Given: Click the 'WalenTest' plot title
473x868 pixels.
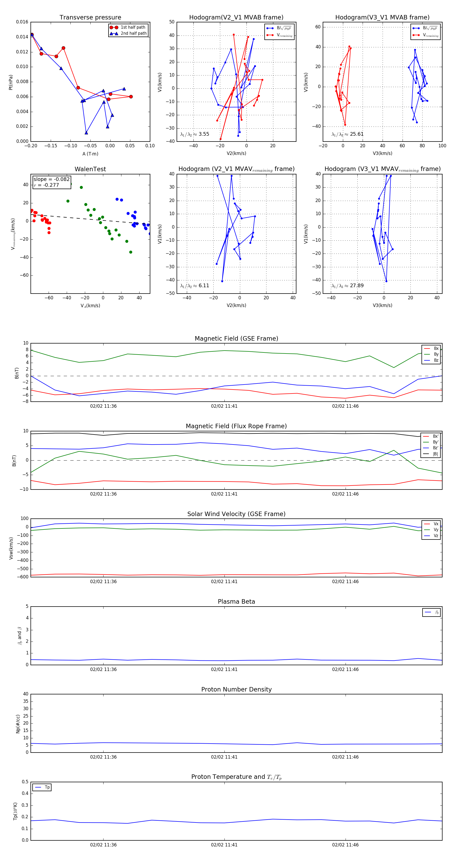Looking at the screenshot, I should (90, 169).
